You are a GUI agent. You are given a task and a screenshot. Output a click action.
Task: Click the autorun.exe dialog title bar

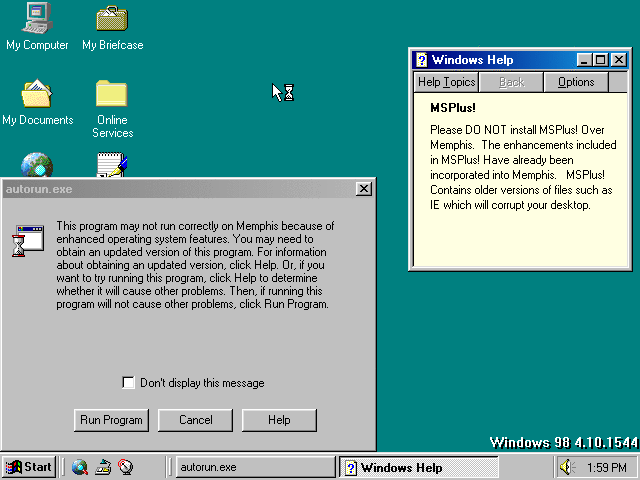(179, 189)
